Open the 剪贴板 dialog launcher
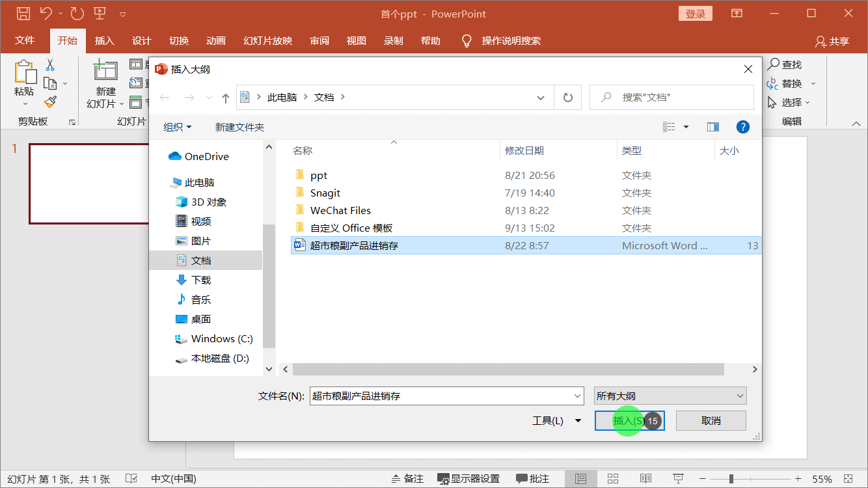The width and height of the screenshot is (868, 488). tap(72, 122)
